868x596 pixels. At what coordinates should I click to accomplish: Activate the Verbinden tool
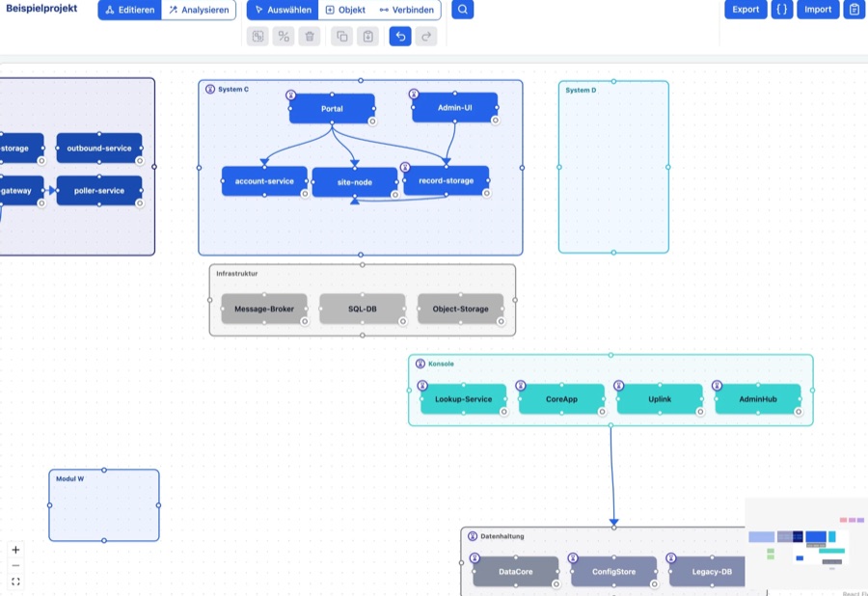407,10
